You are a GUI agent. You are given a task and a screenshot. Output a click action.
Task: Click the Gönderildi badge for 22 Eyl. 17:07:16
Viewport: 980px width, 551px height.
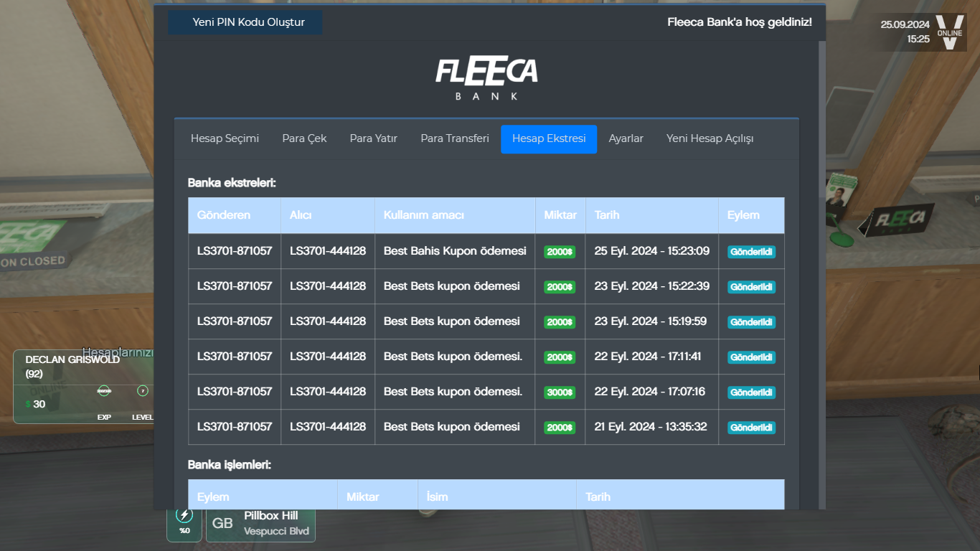coord(751,392)
